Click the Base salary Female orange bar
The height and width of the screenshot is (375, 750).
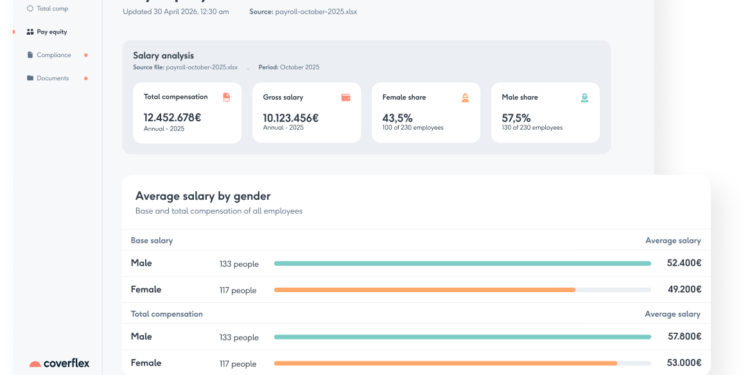pos(425,290)
